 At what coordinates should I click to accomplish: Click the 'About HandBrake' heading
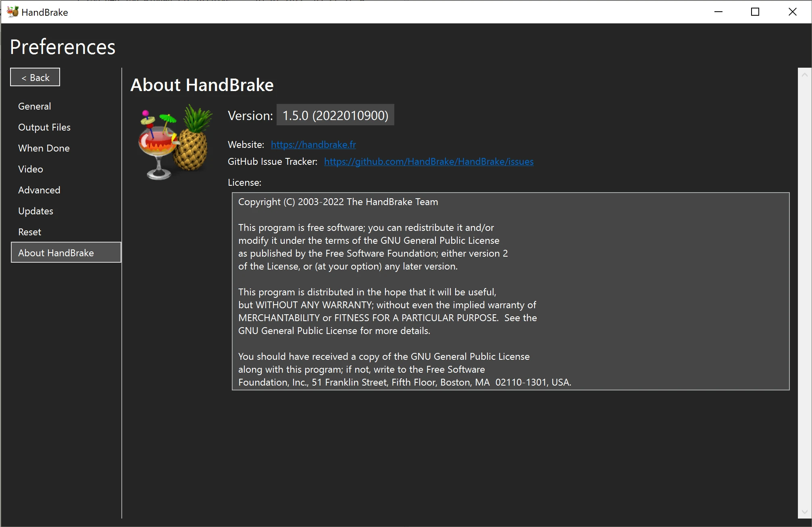(x=202, y=85)
